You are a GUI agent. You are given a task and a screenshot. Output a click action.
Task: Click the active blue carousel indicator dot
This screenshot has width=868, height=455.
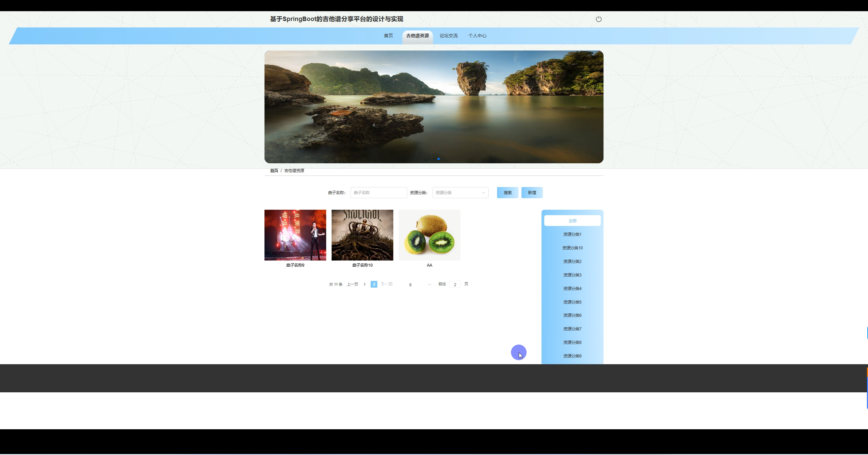(x=438, y=159)
